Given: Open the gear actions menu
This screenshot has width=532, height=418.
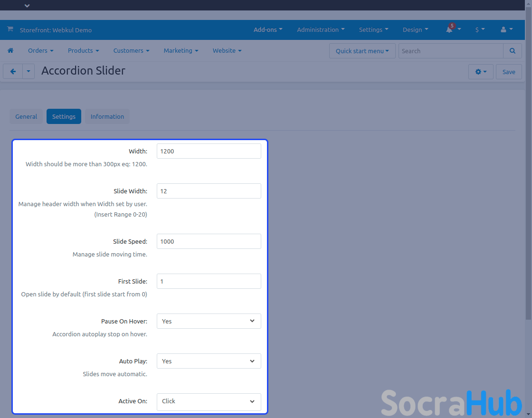Looking at the screenshot, I should 481,72.
